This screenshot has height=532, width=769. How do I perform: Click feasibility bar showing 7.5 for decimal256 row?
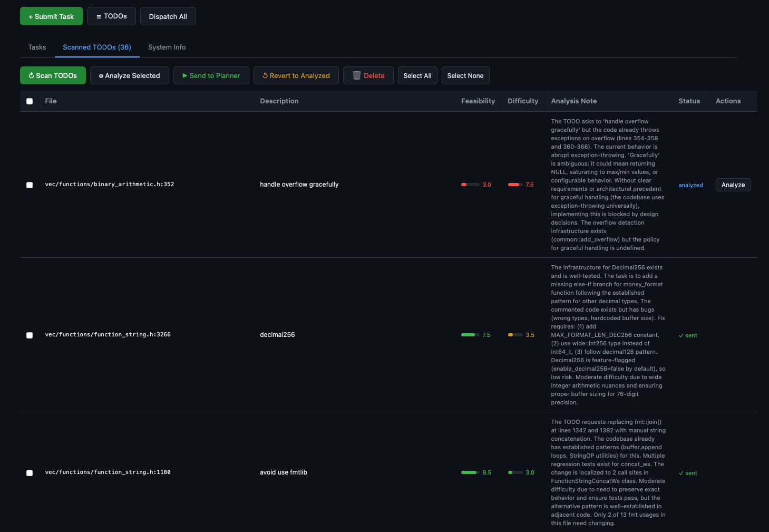pos(470,335)
